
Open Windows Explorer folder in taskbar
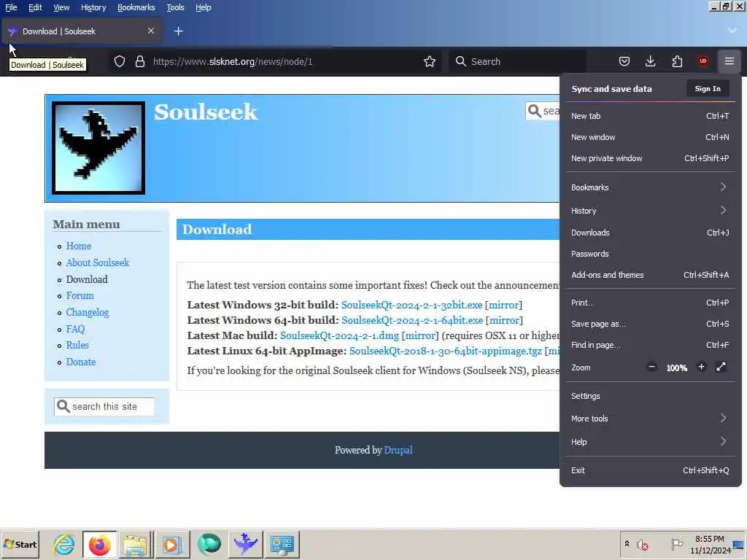pyautogui.click(x=135, y=544)
